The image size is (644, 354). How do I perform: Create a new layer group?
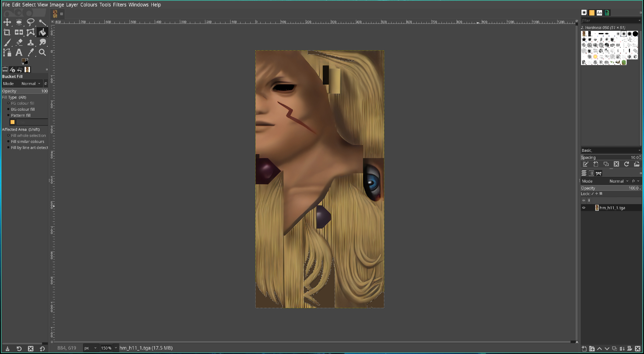592,349
